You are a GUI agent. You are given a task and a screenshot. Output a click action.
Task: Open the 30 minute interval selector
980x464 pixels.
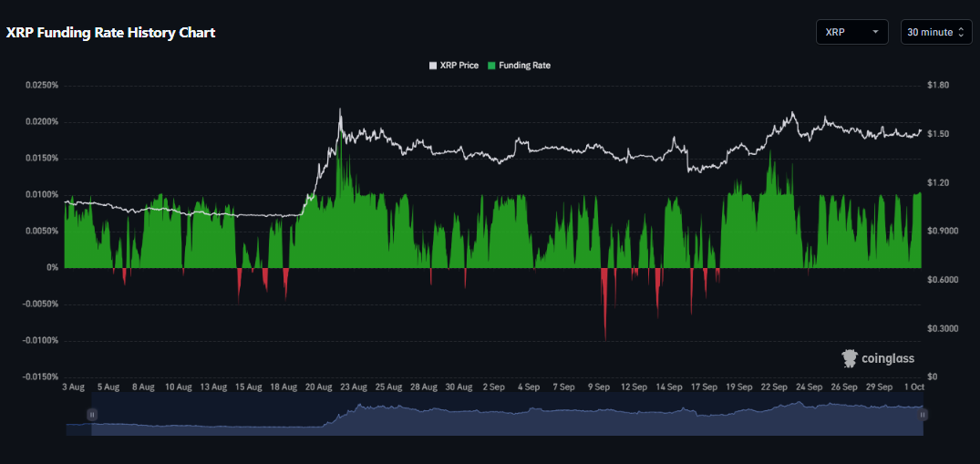pyautogui.click(x=935, y=32)
